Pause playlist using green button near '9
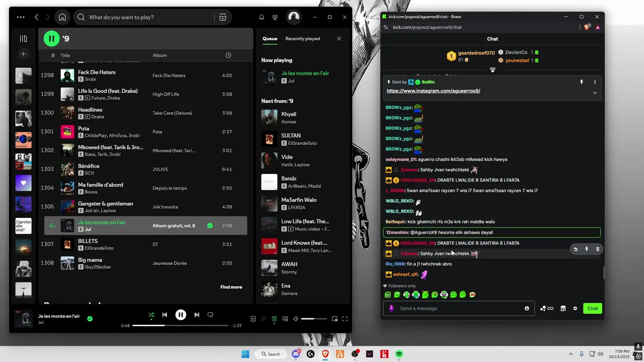This screenshot has height=362, width=644. click(x=51, y=38)
